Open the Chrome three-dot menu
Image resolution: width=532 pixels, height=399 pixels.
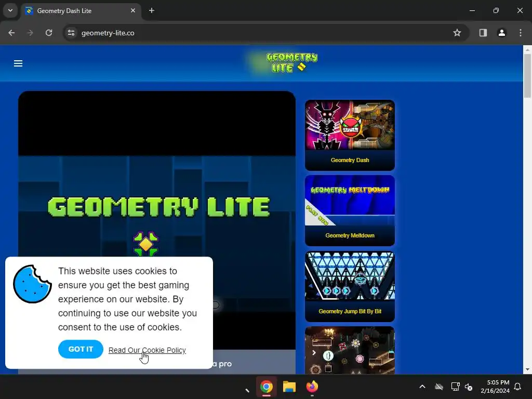tap(520, 33)
